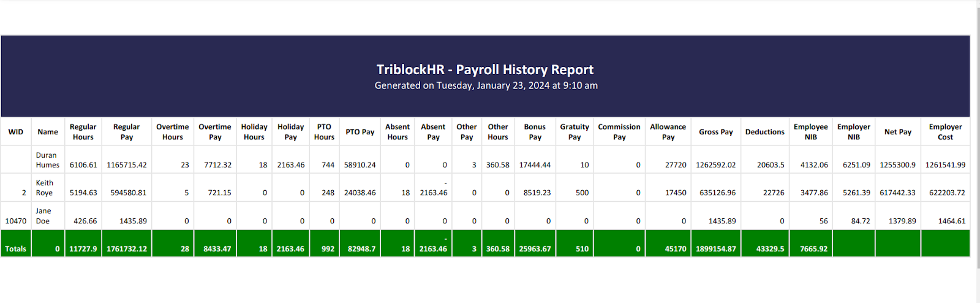Click the Other Pay column header
The image size is (980, 303).
click(x=467, y=132)
